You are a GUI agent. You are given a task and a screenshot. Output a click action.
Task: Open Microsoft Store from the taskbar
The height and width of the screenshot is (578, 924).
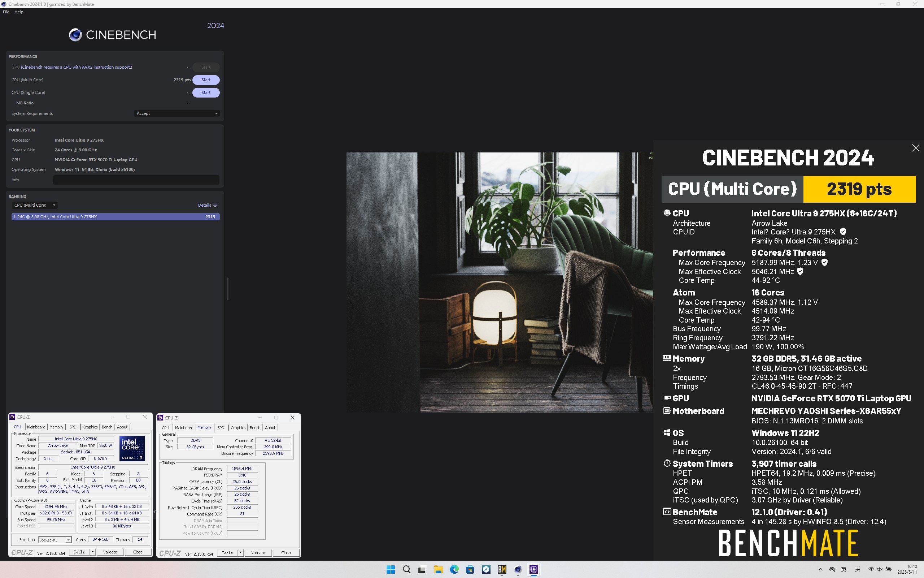click(x=470, y=570)
